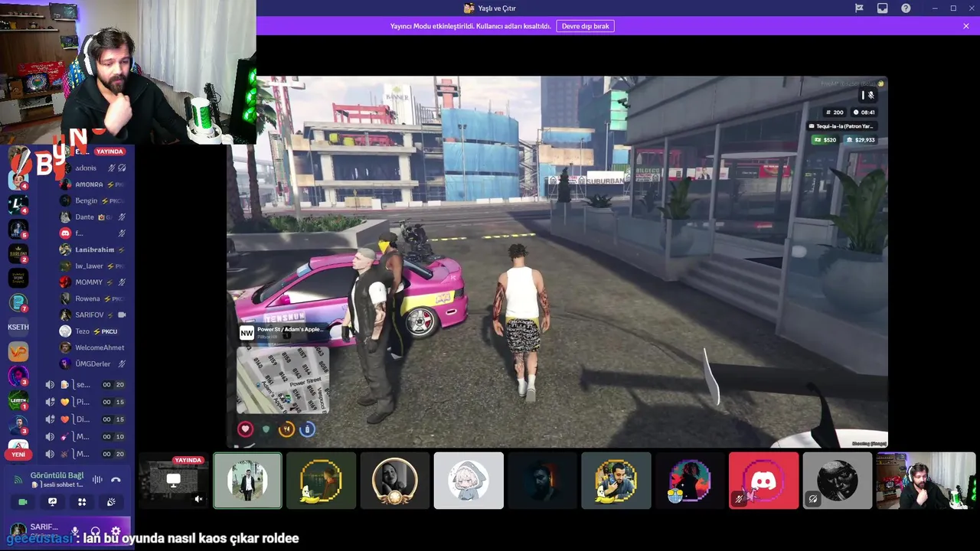980x551 pixels.
Task: Join voice channel Di... with 00 15
Action: (x=85, y=419)
